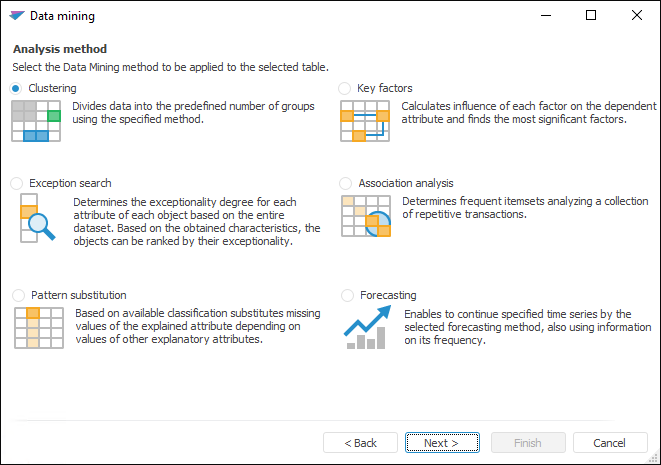Click the Pattern substitution table icon
This screenshot has height=465, width=661.
coord(36,328)
